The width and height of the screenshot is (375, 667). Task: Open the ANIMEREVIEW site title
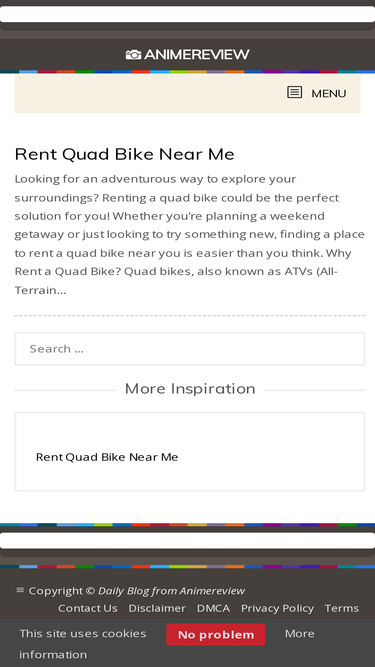197,55
